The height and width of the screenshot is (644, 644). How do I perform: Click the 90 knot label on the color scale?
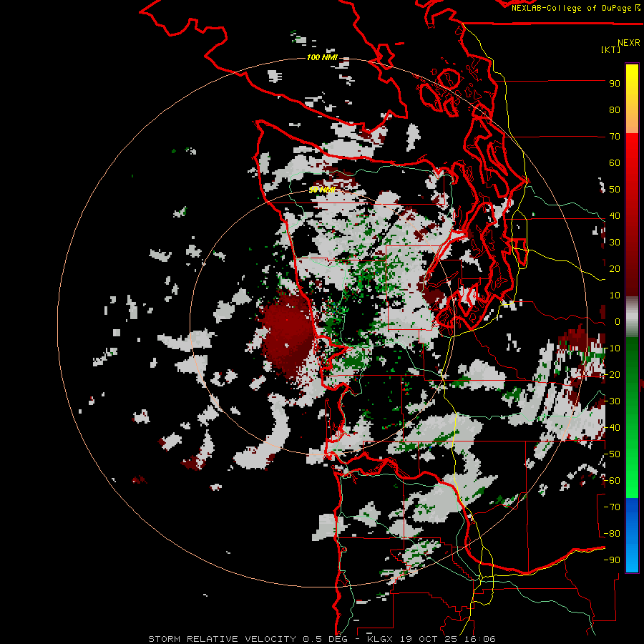coord(615,84)
